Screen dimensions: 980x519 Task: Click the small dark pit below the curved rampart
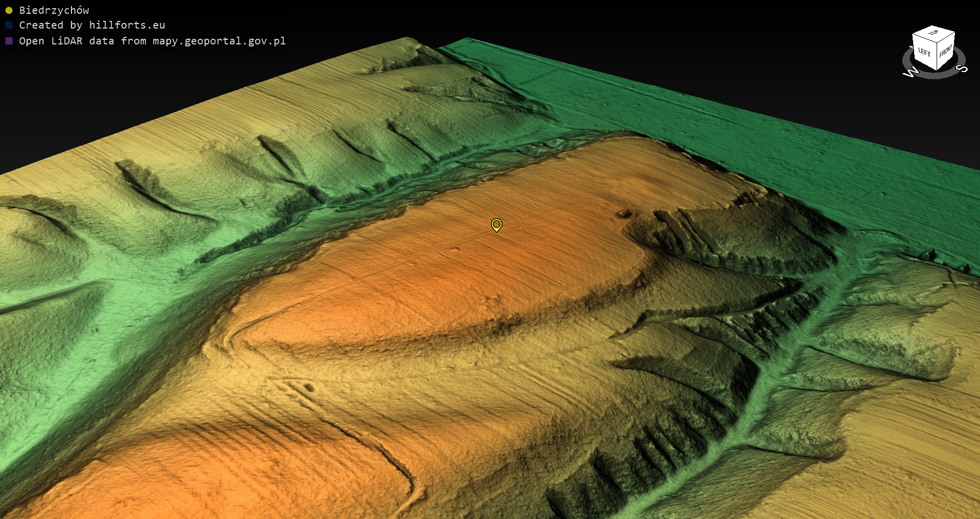[309, 388]
